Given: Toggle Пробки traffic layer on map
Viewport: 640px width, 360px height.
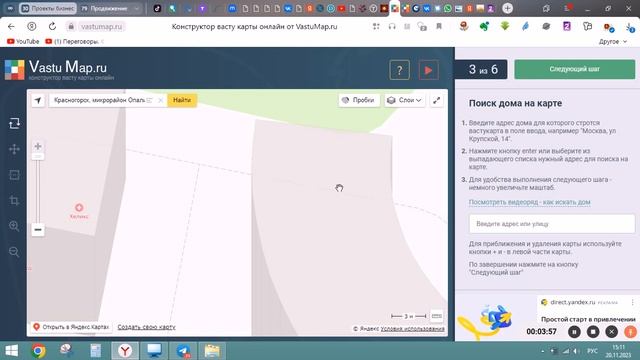Looking at the screenshot, I should pyautogui.click(x=359, y=100).
